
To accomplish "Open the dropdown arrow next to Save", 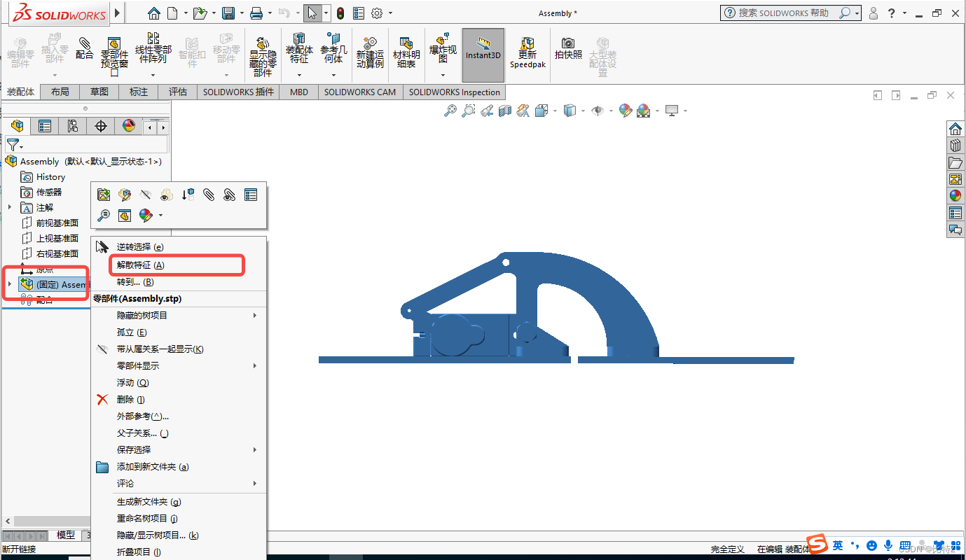I will point(241,13).
